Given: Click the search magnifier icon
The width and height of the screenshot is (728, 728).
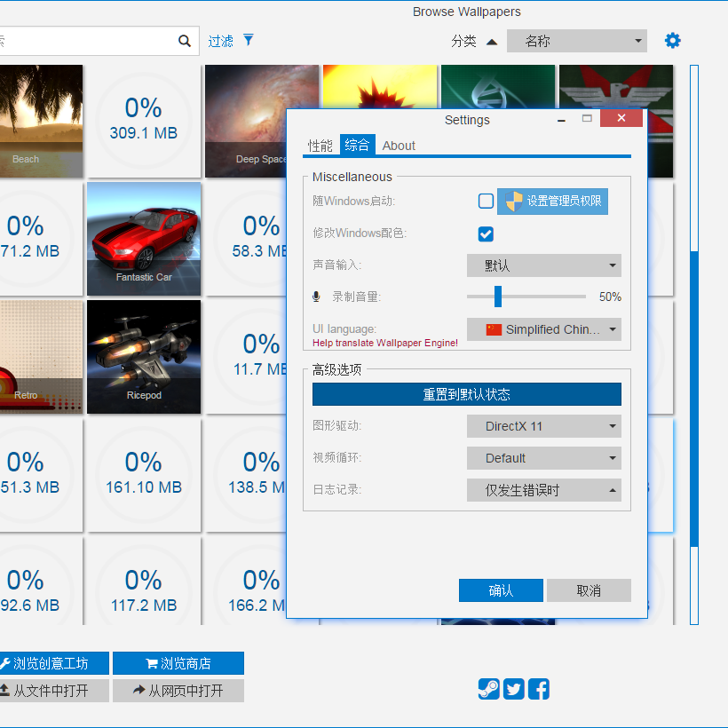Looking at the screenshot, I should [x=185, y=41].
